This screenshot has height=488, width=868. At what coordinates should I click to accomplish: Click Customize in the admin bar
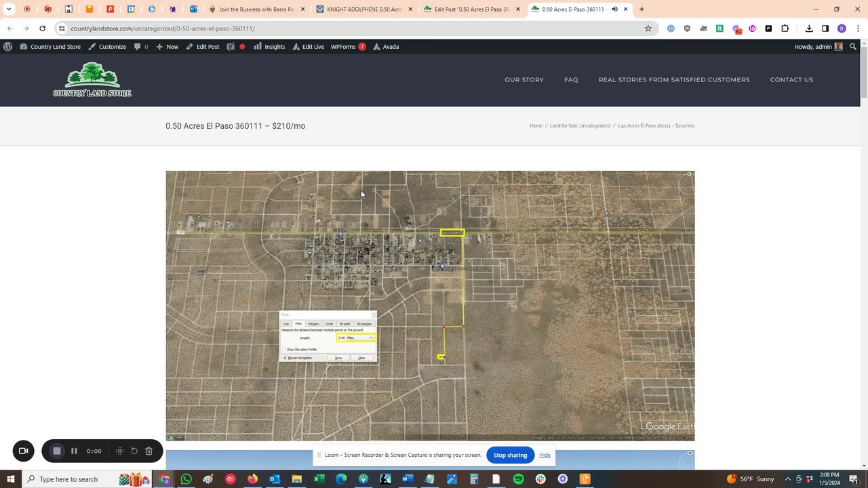[x=107, y=47]
